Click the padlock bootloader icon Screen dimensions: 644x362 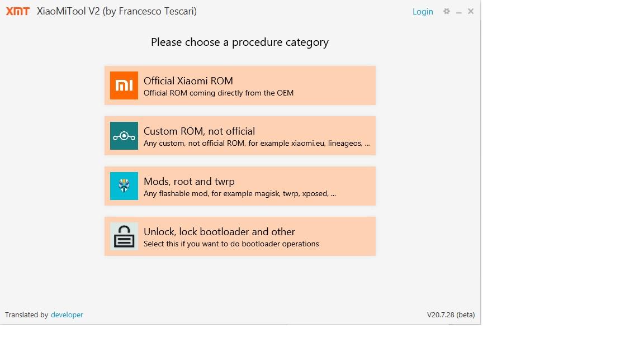(124, 236)
